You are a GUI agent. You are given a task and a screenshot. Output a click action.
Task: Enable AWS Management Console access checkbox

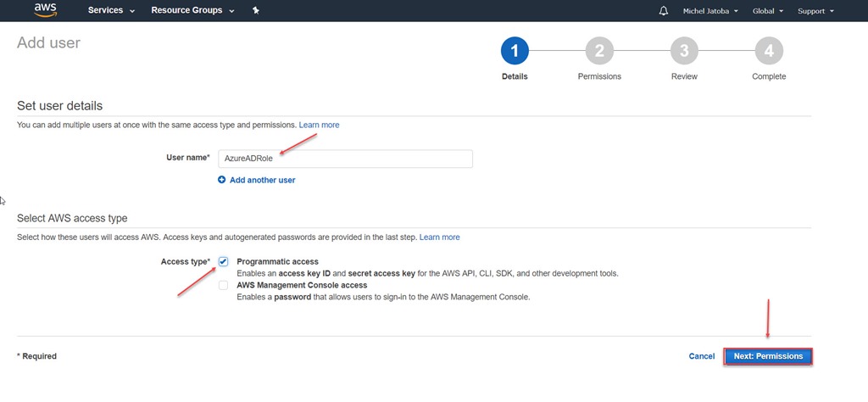pyautogui.click(x=223, y=286)
